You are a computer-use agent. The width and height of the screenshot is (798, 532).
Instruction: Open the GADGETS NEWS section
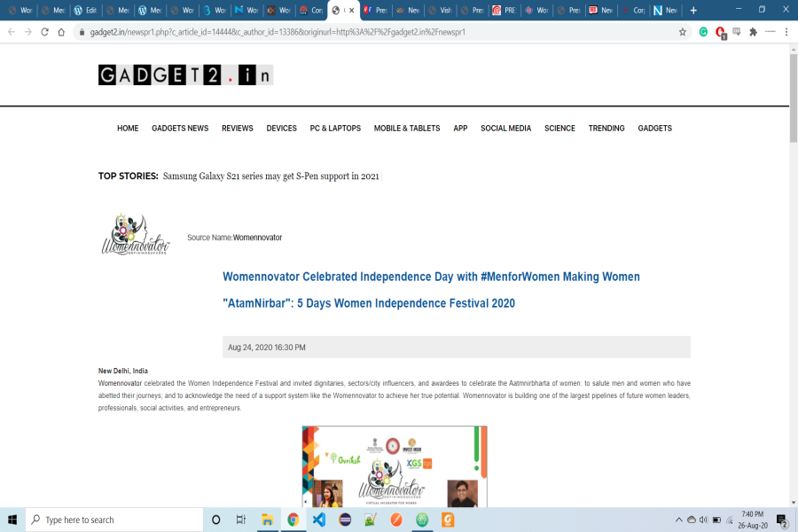pyautogui.click(x=180, y=129)
